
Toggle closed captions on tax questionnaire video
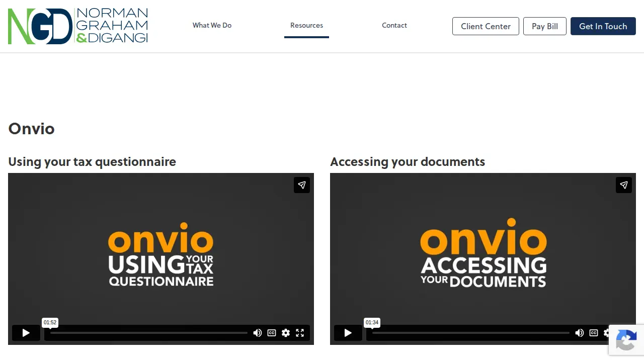272,333
